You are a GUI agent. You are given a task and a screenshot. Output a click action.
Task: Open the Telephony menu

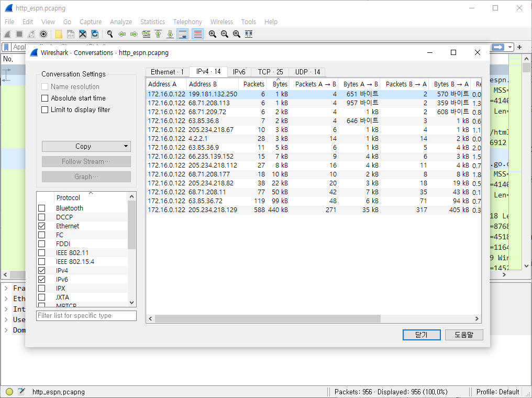[187, 21]
